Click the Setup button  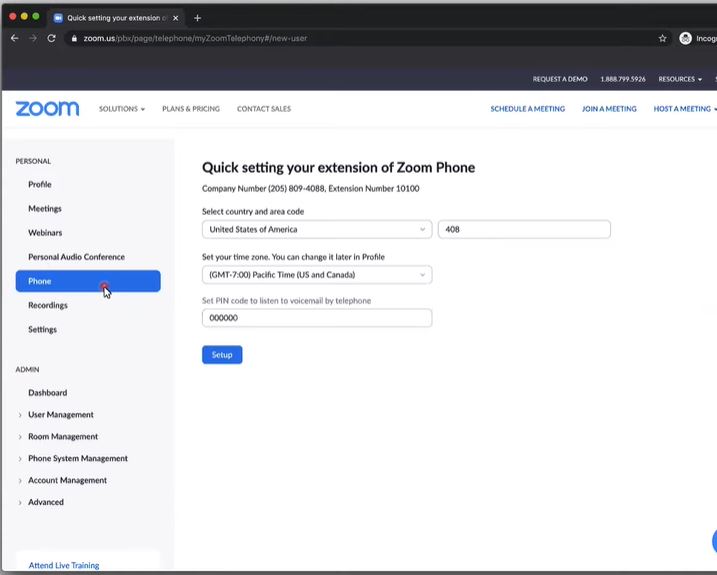click(222, 355)
